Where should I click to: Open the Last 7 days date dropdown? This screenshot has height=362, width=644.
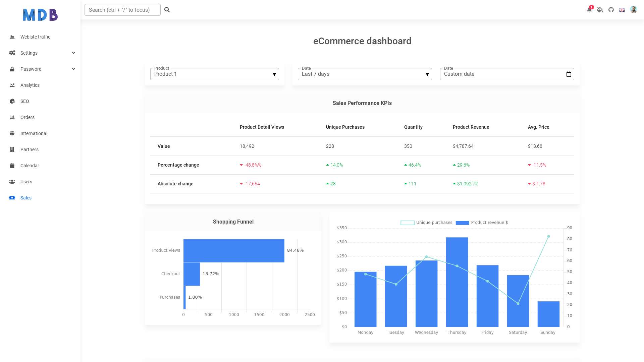coord(365,74)
